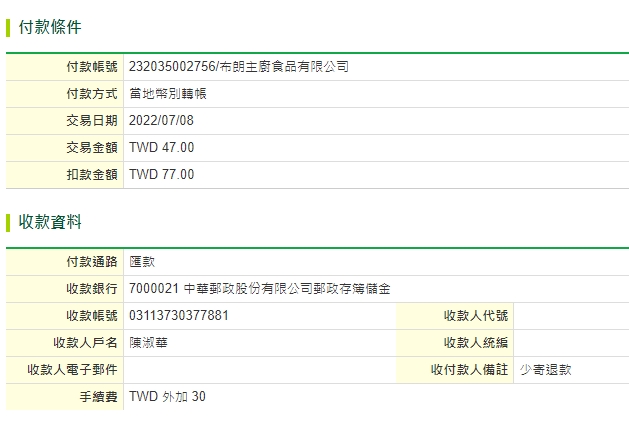Click the fee value TWD 外加 30
629x426 pixels.
[167, 396]
